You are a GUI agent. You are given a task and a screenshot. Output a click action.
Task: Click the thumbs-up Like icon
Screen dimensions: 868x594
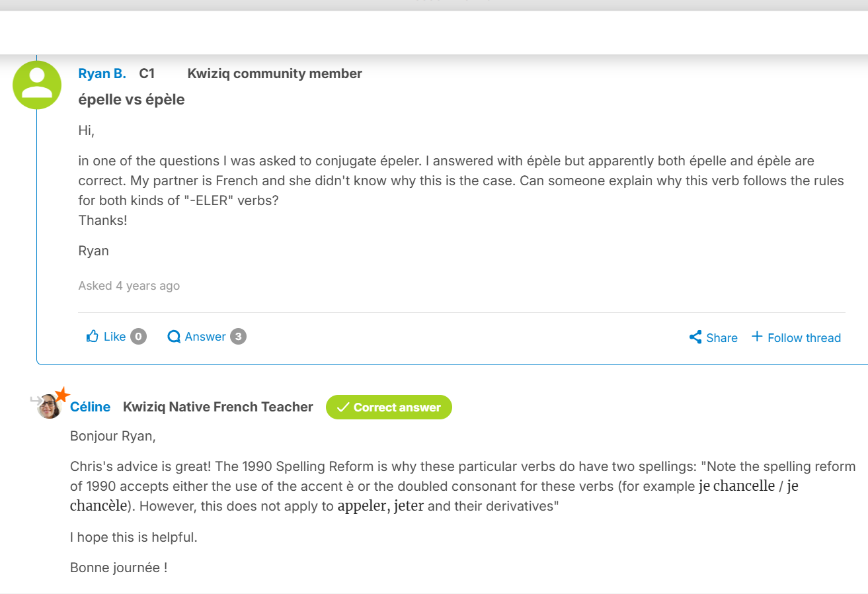pyautogui.click(x=93, y=336)
